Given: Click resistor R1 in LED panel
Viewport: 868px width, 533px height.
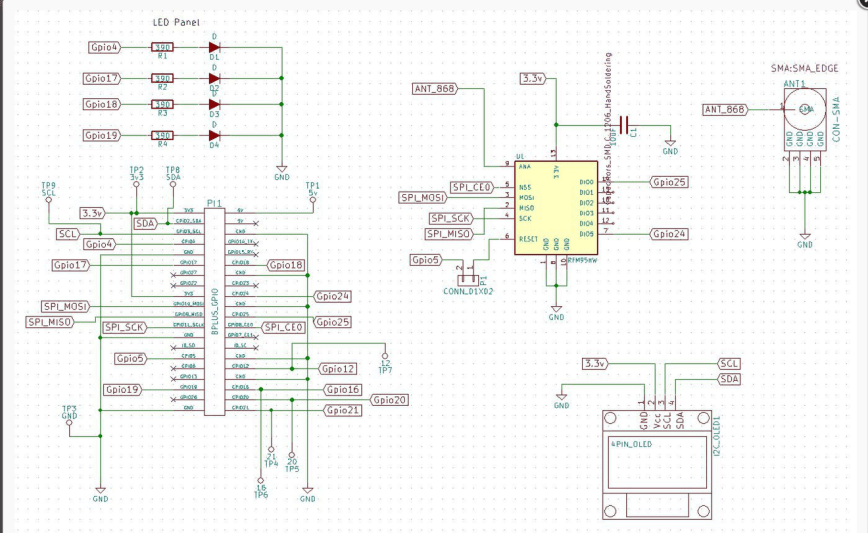Looking at the screenshot, I should [x=161, y=47].
